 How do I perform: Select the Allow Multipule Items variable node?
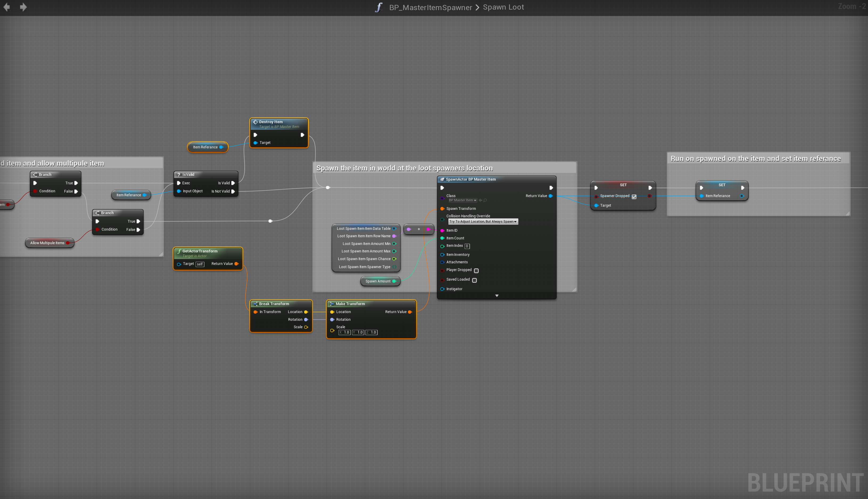point(47,243)
